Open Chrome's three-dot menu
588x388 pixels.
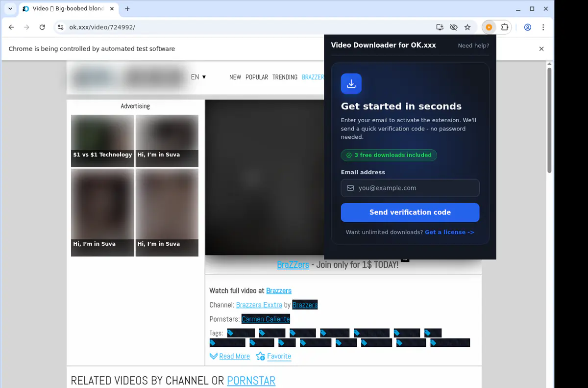tap(543, 27)
